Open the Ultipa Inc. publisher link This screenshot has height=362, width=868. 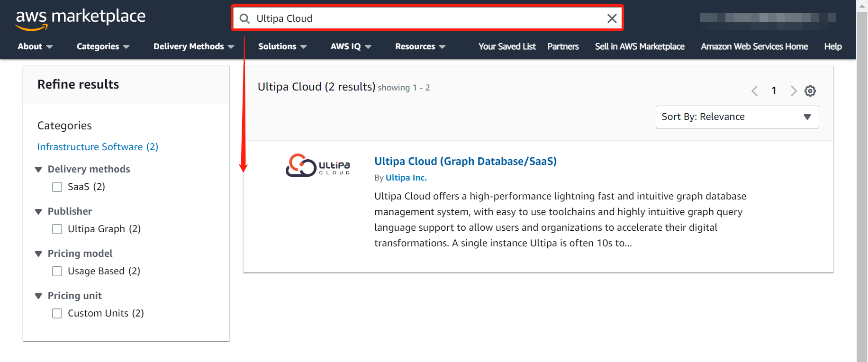tap(406, 178)
